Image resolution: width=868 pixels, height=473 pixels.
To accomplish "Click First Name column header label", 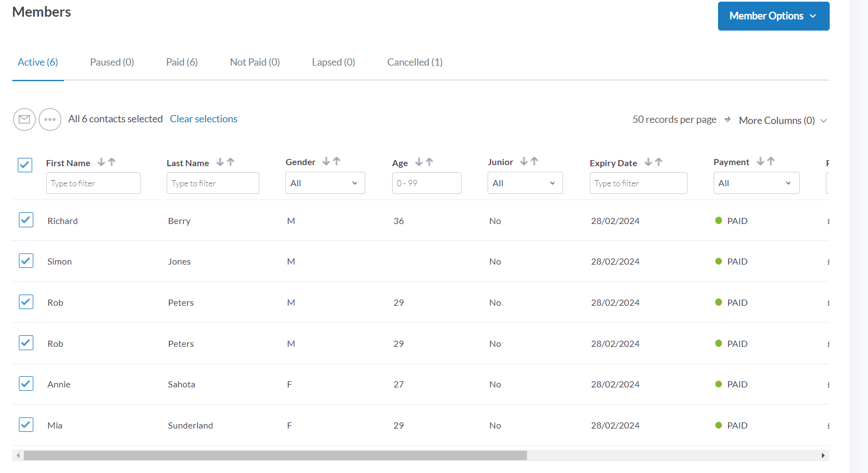I will click(68, 163).
